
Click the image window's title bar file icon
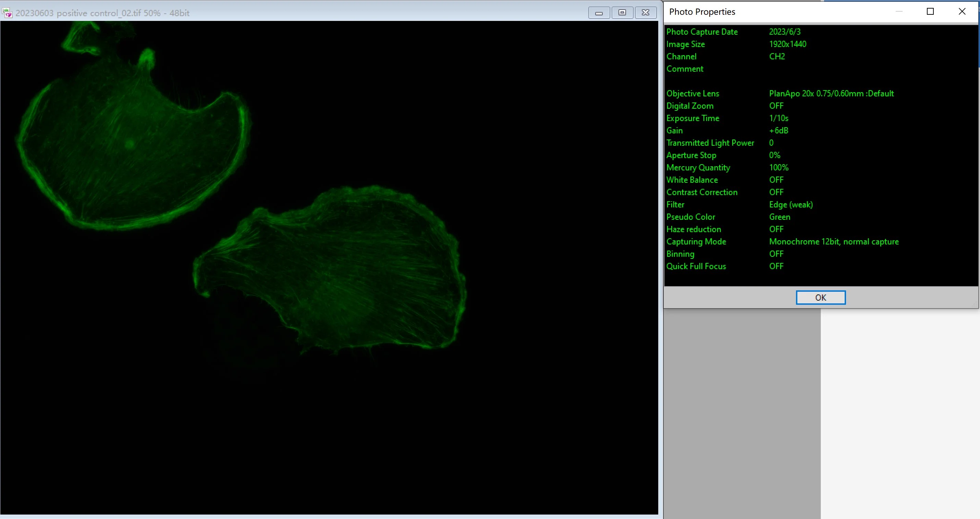coord(7,13)
